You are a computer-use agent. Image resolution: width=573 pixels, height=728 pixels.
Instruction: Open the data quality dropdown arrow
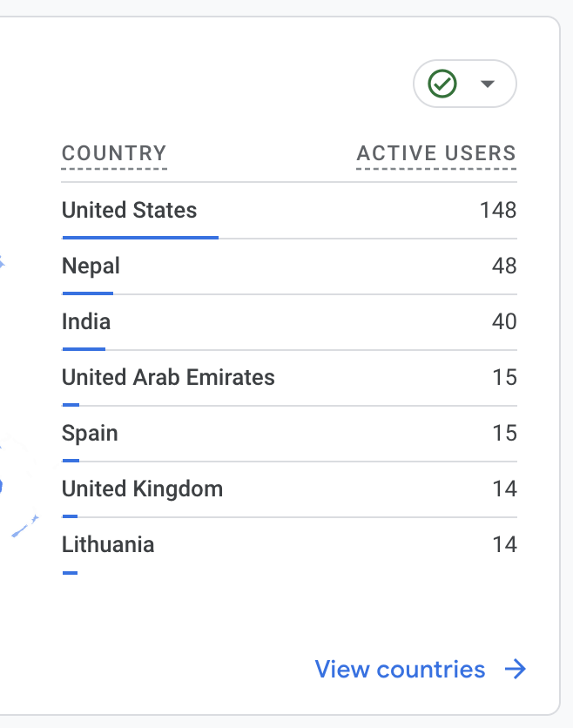[488, 84]
